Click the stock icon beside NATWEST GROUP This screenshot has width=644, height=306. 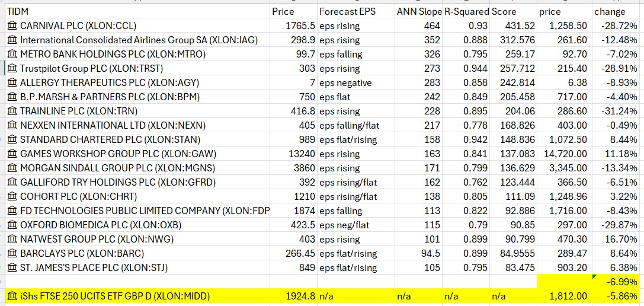[x=12, y=240]
